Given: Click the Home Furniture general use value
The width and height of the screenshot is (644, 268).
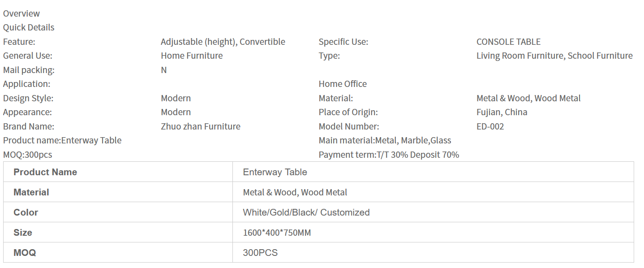Looking at the screenshot, I should click(192, 56).
